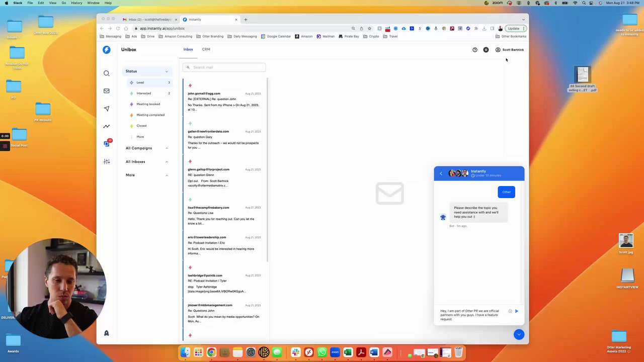Open Scott Bartnick account menu
644x362 pixels.
pyautogui.click(x=510, y=50)
